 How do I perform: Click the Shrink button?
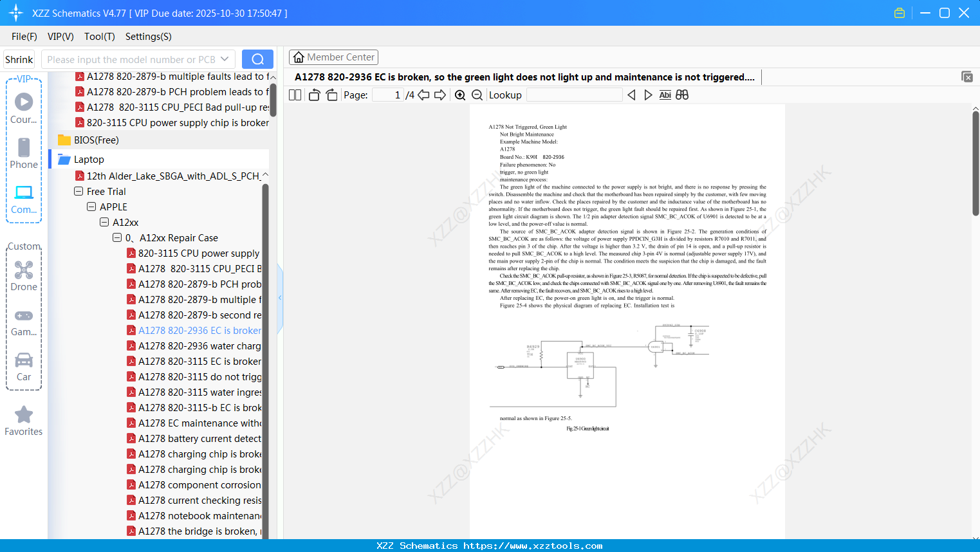pos(19,59)
